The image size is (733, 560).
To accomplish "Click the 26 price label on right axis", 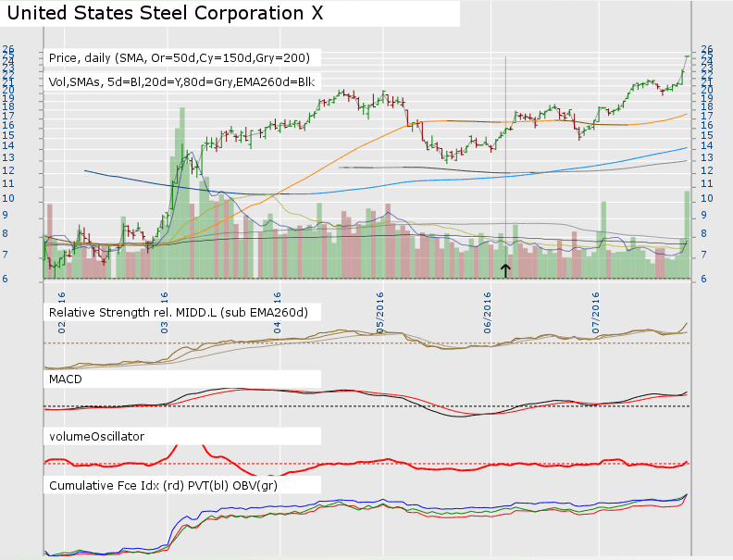I will coord(706,49).
